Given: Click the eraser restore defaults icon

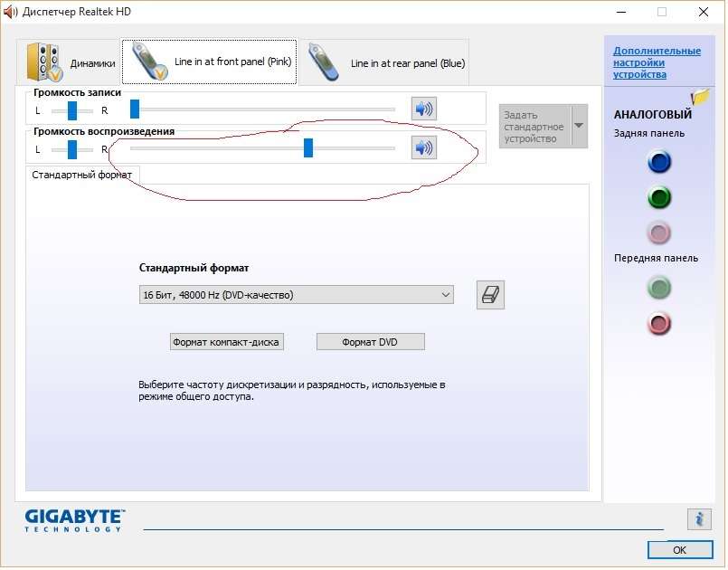Looking at the screenshot, I should (490, 295).
